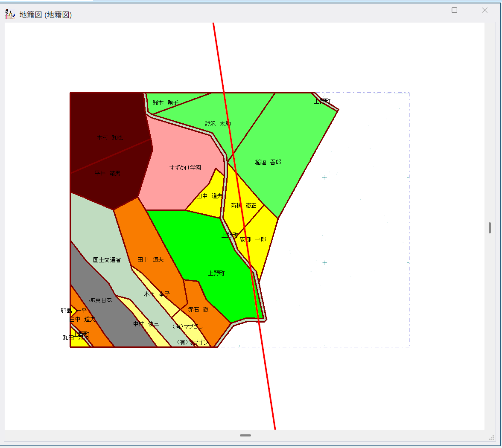Click the 高橋 憲正 yellow parcel label
Screen dimensions: 502x448
[x=243, y=206]
